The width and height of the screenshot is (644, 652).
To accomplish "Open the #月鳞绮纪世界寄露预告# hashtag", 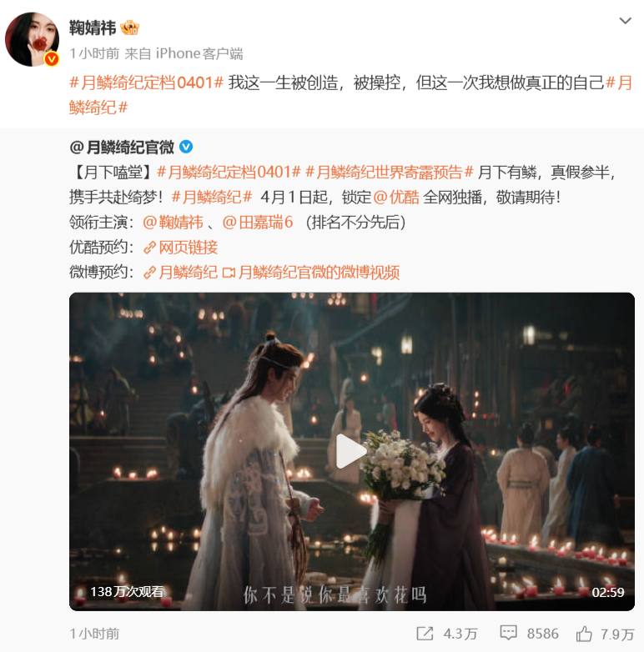I will pos(390,172).
